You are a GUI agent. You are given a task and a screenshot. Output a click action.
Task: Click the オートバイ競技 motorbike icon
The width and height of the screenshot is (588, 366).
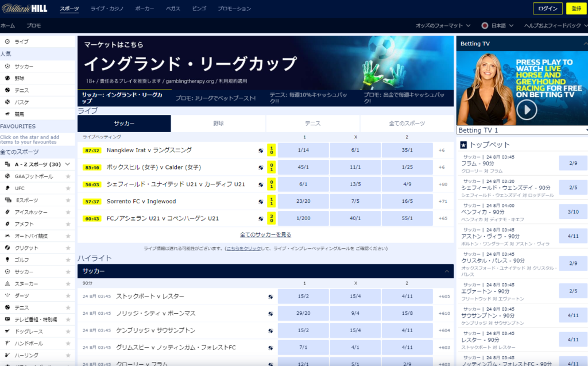click(x=7, y=236)
